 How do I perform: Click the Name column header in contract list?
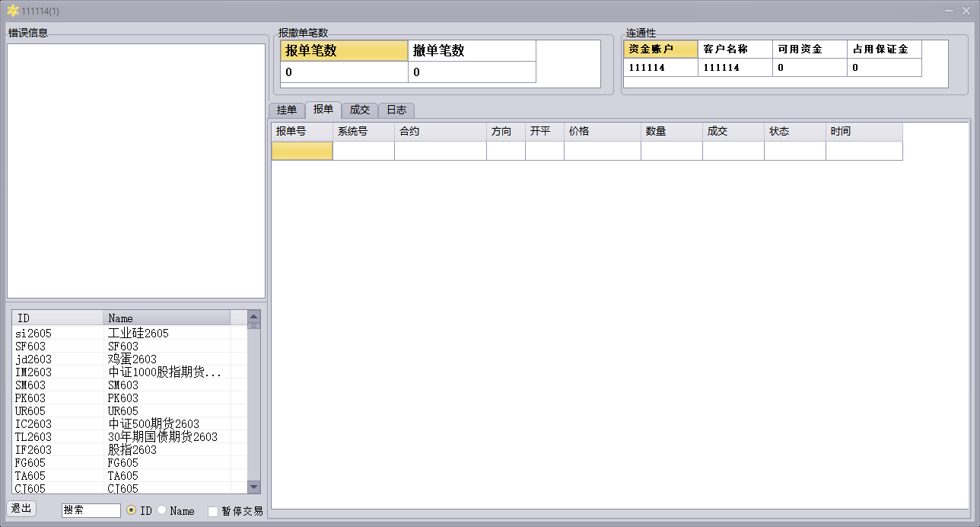tap(175, 318)
